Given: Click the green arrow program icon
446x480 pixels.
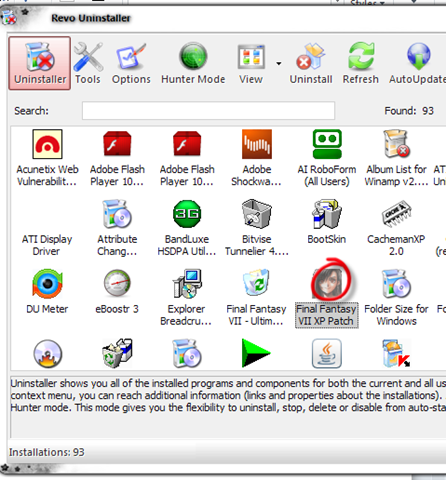Looking at the screenshot, I should (256, 353).
